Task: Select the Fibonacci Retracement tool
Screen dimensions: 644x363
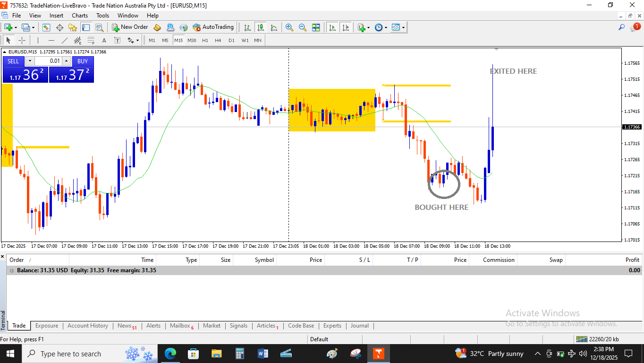Action: coord(78,40)
